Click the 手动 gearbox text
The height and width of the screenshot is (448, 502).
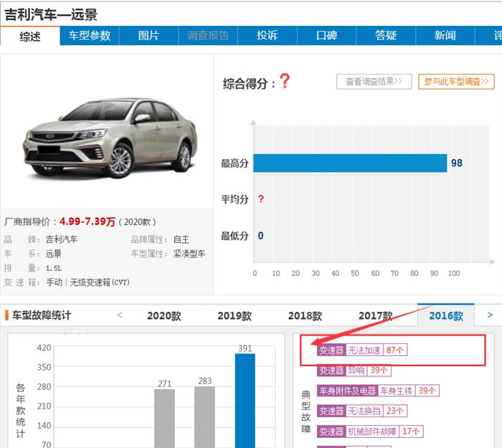54,282
